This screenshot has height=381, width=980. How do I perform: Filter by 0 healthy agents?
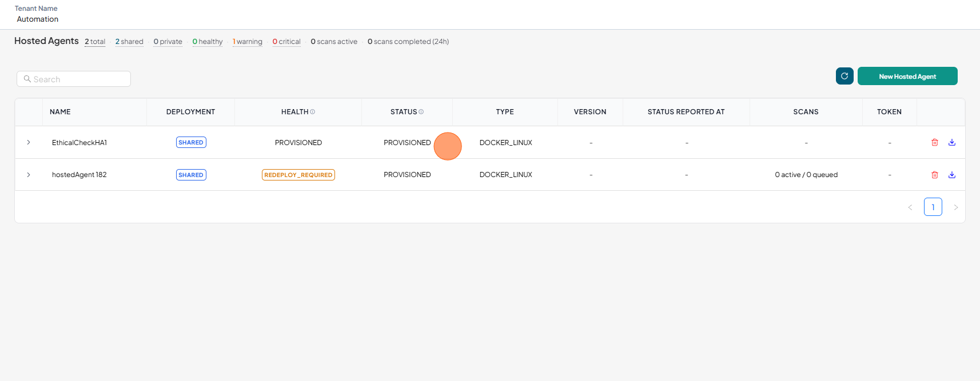pyautogui.click(x=208, y=42)
